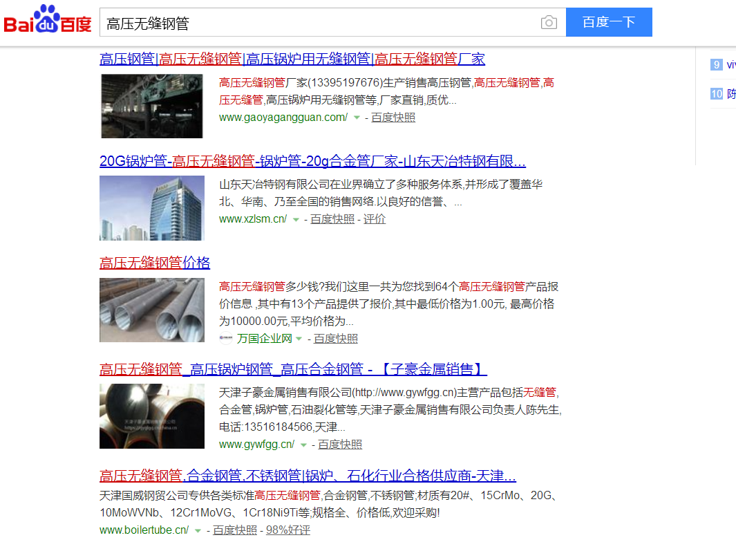Screen dimensions: 736x560
Task: Open 百度快照 for www.boilertube.cn result
Action: (235, 530)
